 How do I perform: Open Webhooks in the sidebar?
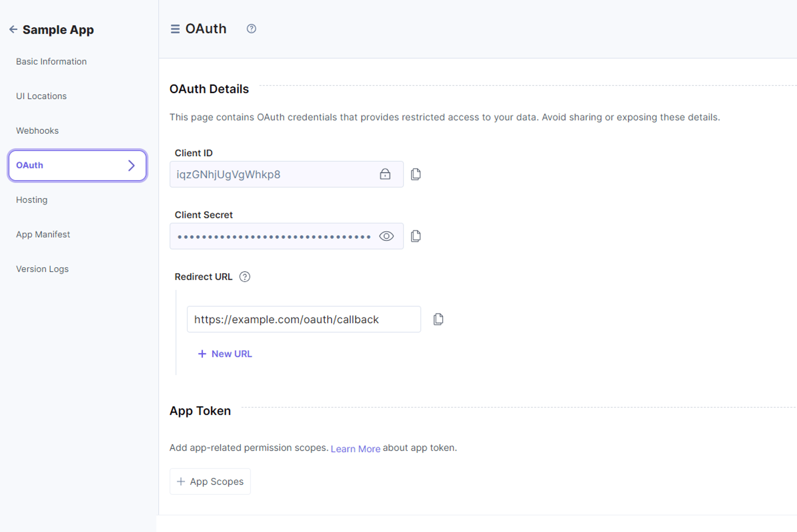pos(37,131)
